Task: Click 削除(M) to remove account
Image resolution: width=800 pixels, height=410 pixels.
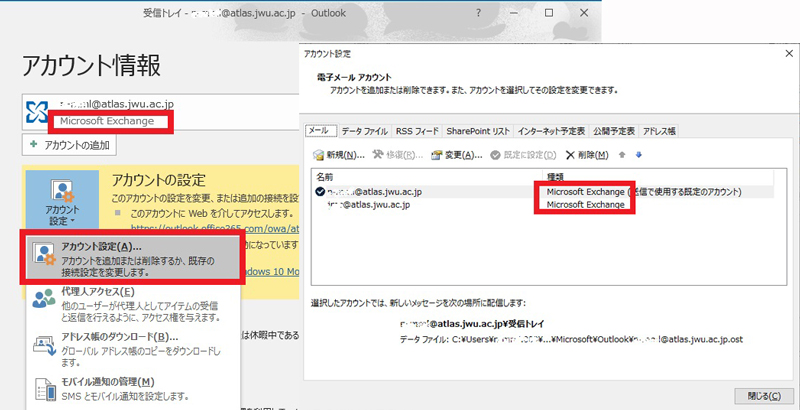Action: tap(587, 155)
